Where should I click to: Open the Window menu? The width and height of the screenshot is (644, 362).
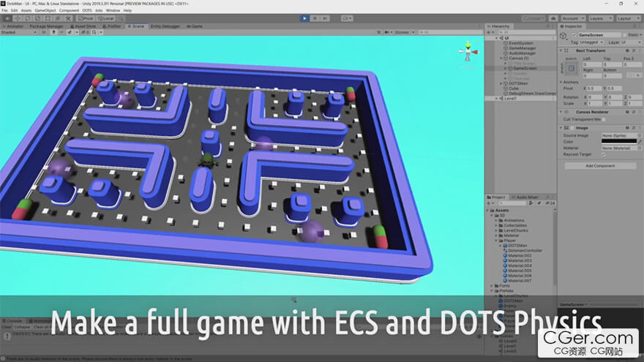(x=113, y=10)
